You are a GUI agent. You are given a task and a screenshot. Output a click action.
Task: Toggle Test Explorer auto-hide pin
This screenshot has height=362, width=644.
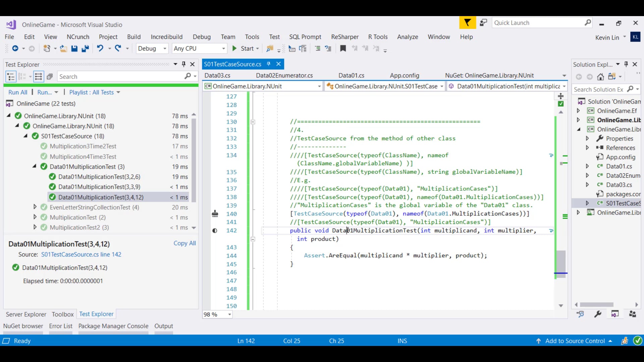click(183, 64)
